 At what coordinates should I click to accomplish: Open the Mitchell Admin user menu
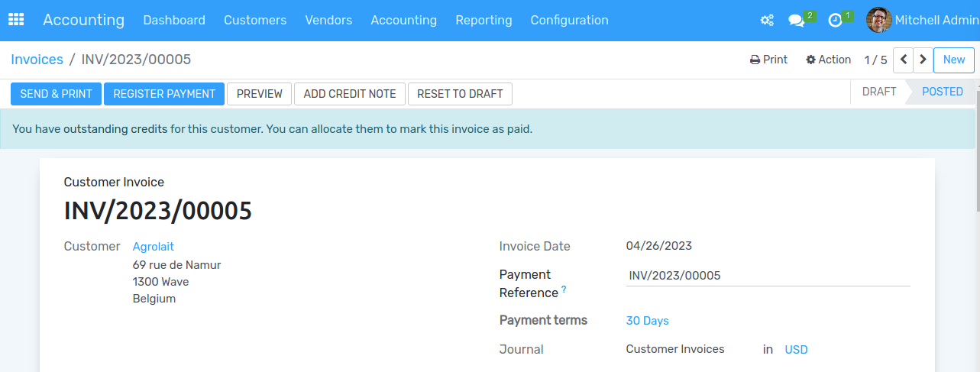click(x=923, y=20)
